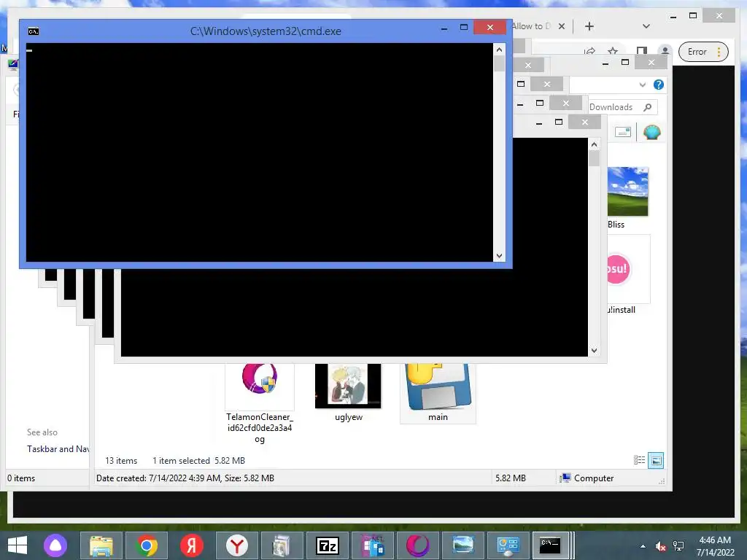
Task: Toggle the Explorer preview pane icon
Action: [623, 132]
